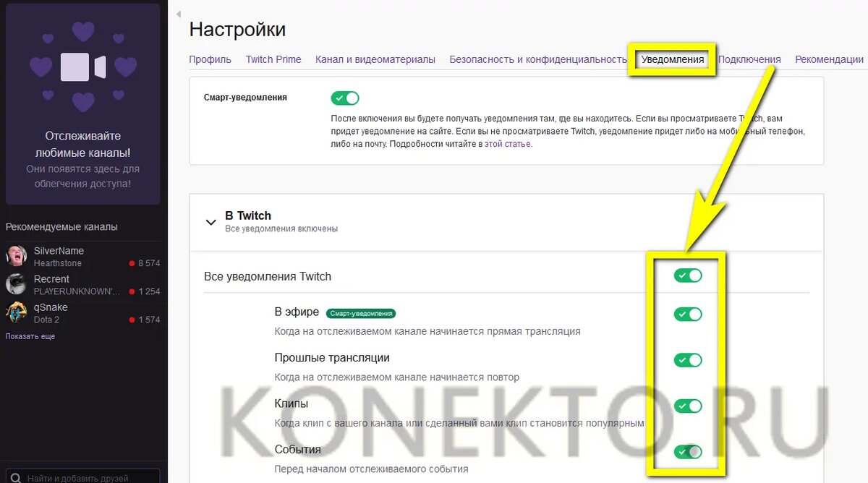Open the Профиль tab
This screenshot has width=868, height=483.
210,59
